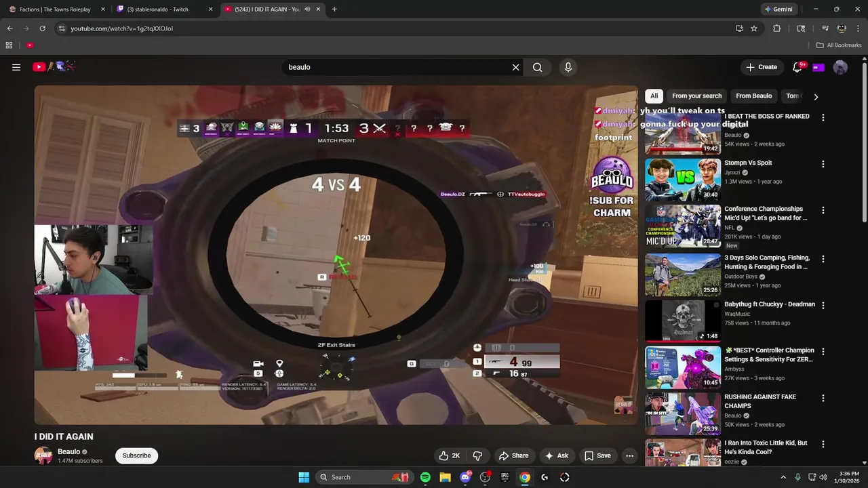Go to the YouTube home logo
Screen dimensions: 868x488
(54, 66)
